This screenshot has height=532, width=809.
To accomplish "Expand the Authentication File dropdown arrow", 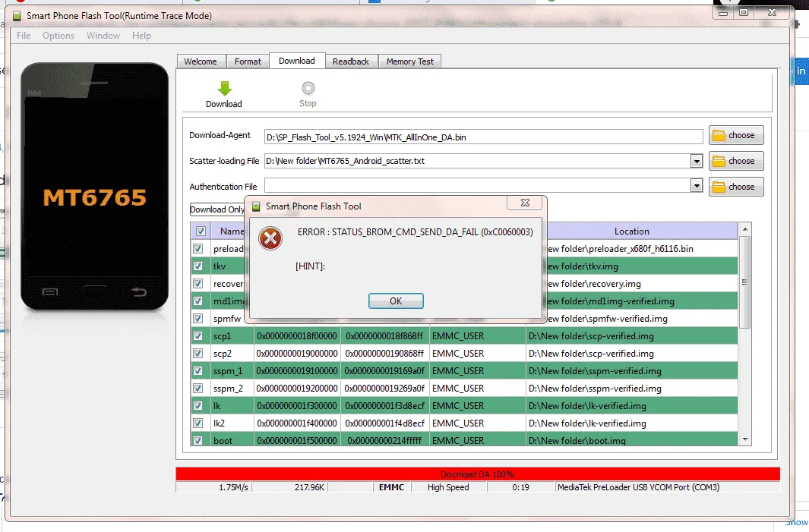I will click(697, 186).
